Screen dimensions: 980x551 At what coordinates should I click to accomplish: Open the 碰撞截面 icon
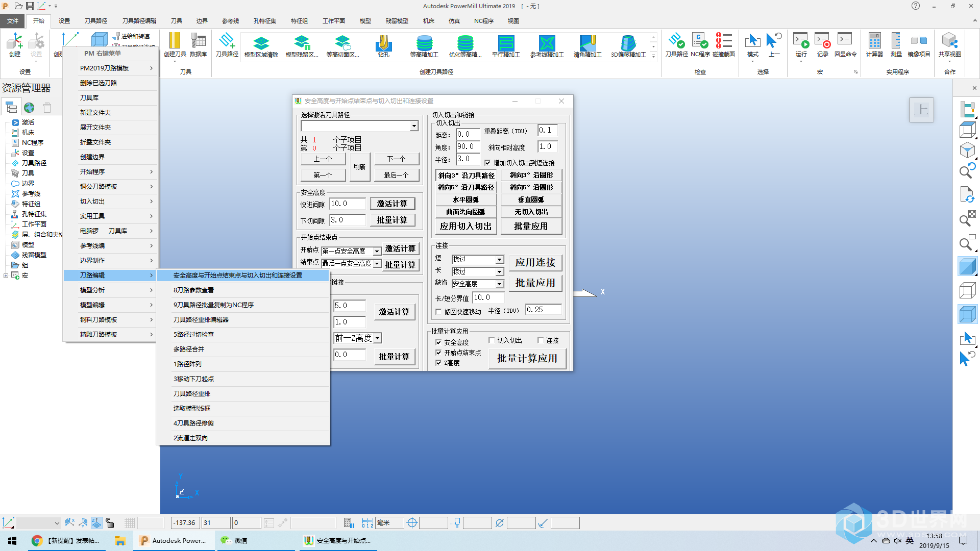click(x=723, y=45)
